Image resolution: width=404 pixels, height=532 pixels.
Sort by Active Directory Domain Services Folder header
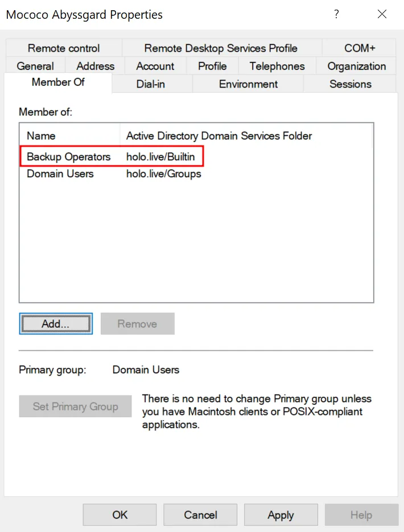pyautogui.click(x=246, y=136)
